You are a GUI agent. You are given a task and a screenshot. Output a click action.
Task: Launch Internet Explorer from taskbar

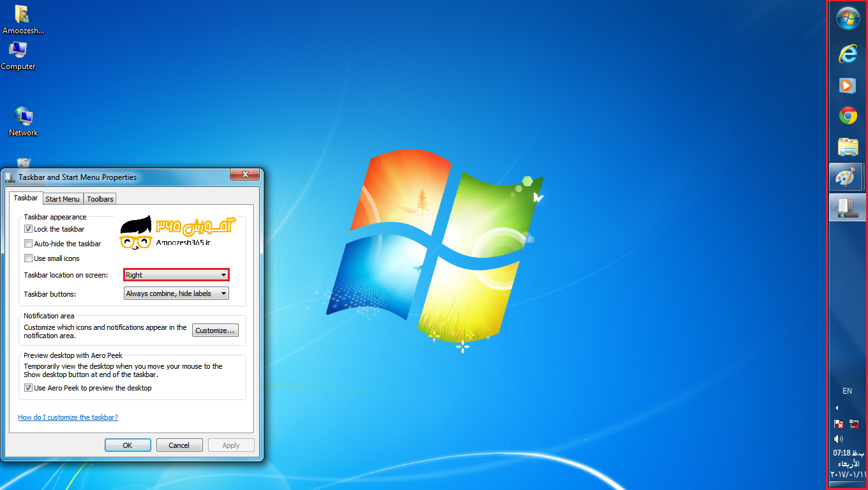848,54
